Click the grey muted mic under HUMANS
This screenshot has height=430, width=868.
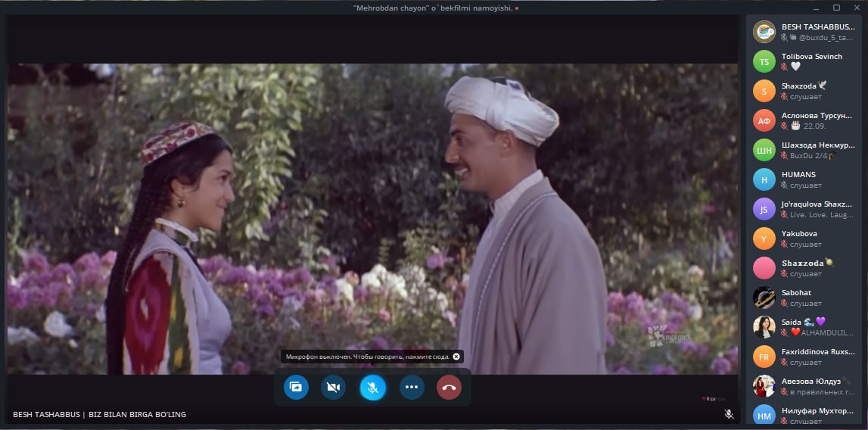784,185
